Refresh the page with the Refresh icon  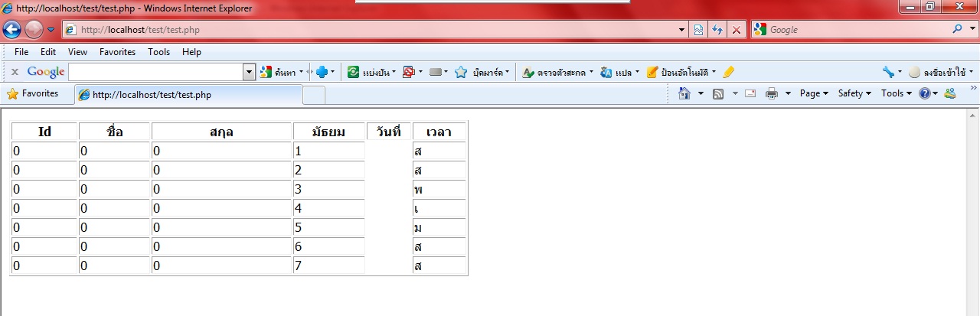718,30
